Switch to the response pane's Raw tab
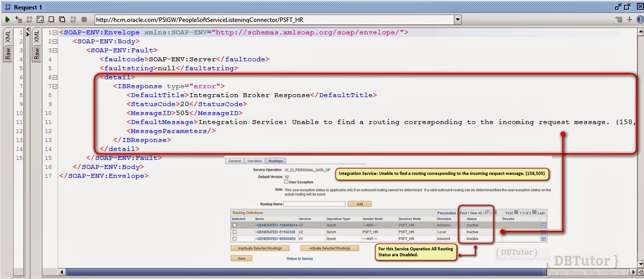 (36, 53)
